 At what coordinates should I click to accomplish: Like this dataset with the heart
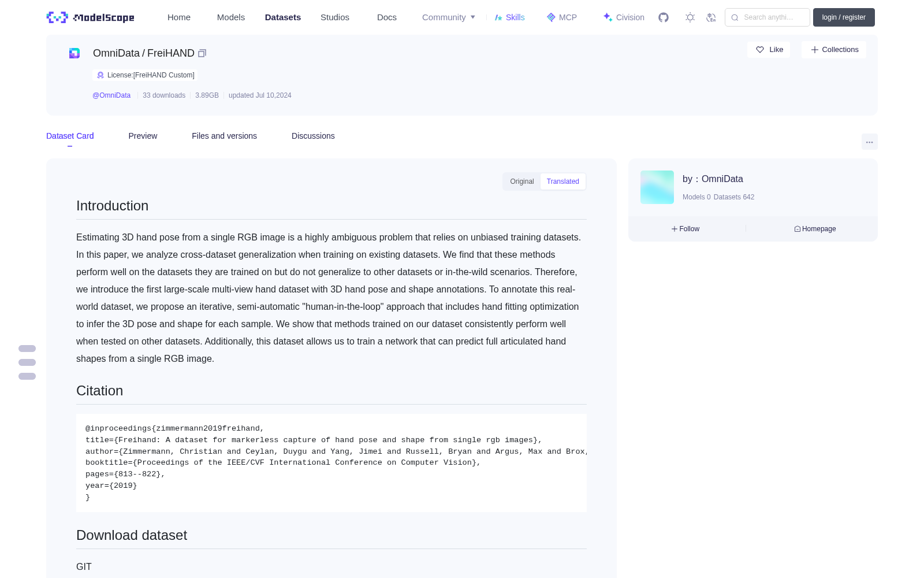[769, 50]
